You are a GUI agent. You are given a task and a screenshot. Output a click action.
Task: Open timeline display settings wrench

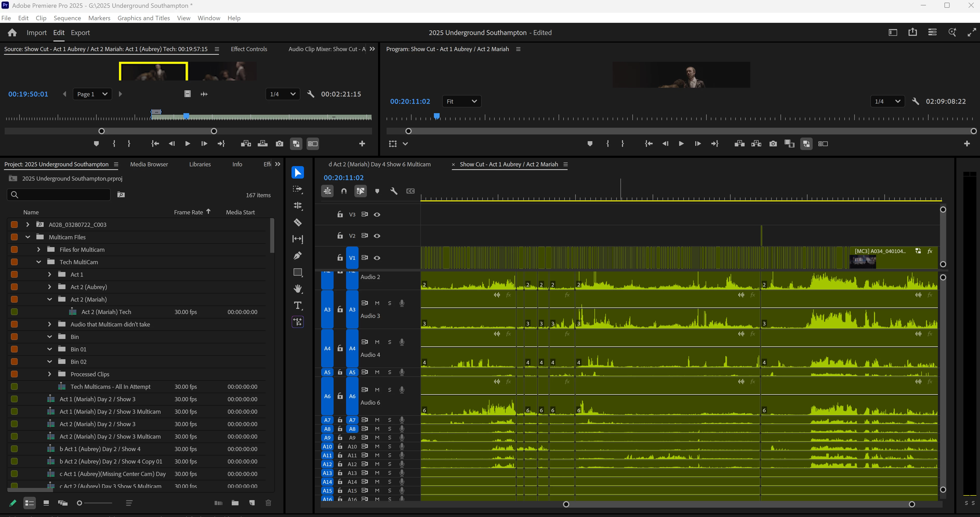[394, 191]
